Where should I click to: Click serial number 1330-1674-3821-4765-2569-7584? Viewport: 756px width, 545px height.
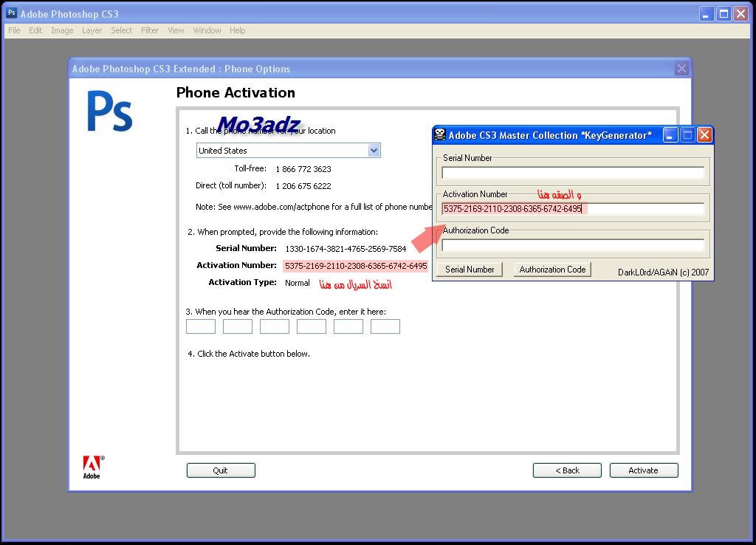pos(346,249)
